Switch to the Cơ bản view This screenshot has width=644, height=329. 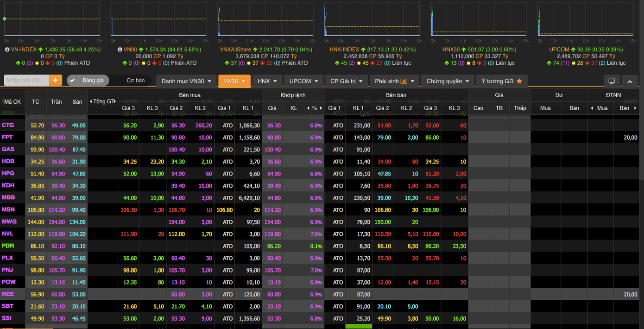pos(135,81)
